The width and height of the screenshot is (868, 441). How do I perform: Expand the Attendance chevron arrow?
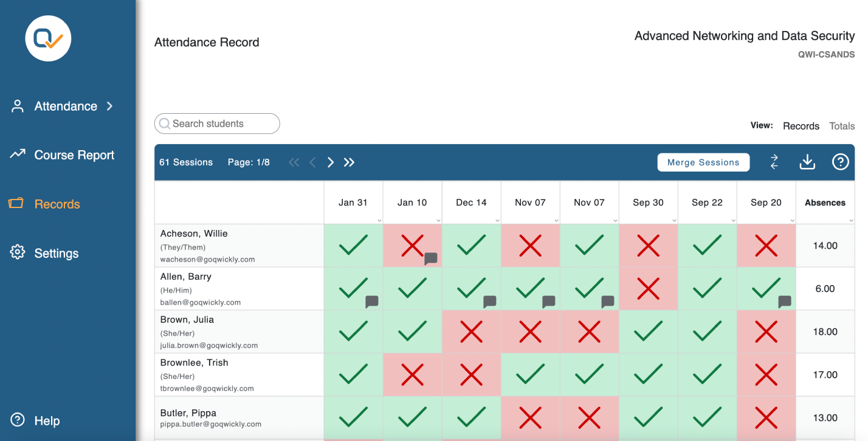[x=109, y=106]
